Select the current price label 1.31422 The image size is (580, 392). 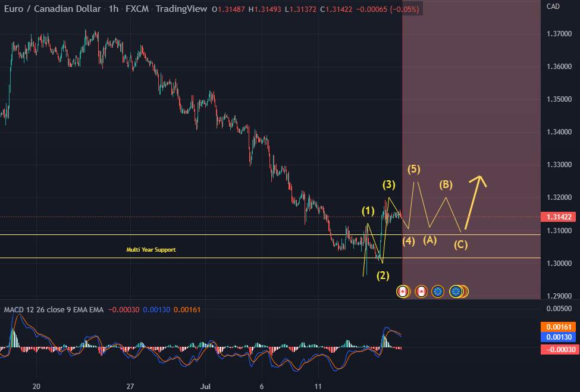pos(558,217)
